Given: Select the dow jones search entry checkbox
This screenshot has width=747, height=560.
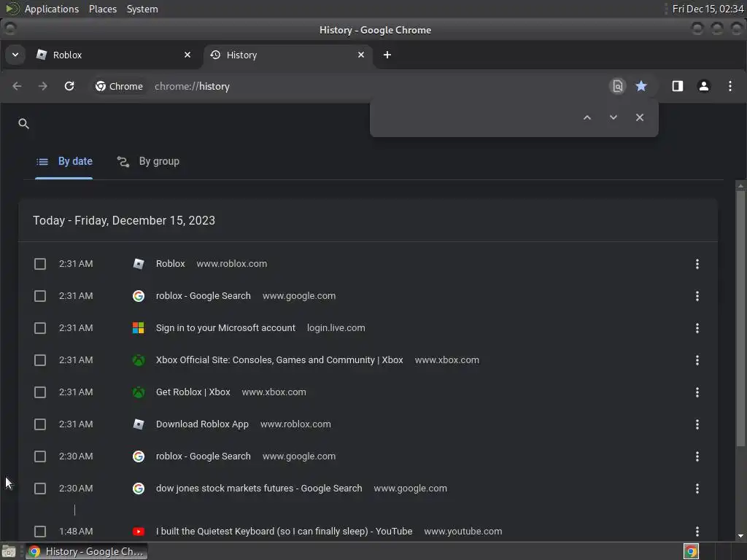Looking at the screenshot, I should pyautogui.click(x=40, y=489).
